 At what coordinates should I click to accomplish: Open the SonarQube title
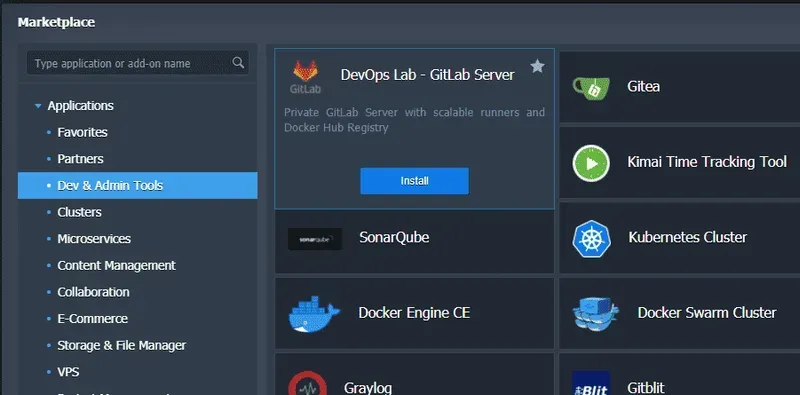point(394,237)
